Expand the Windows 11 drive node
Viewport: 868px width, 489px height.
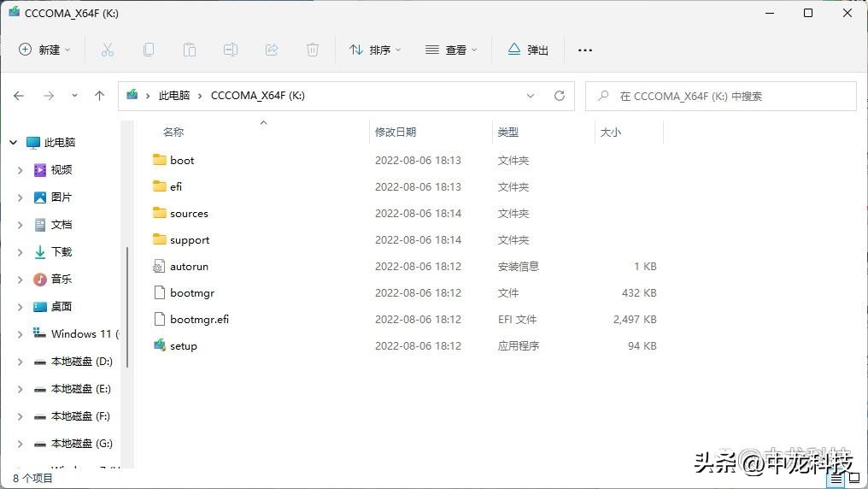coord(20,334)
